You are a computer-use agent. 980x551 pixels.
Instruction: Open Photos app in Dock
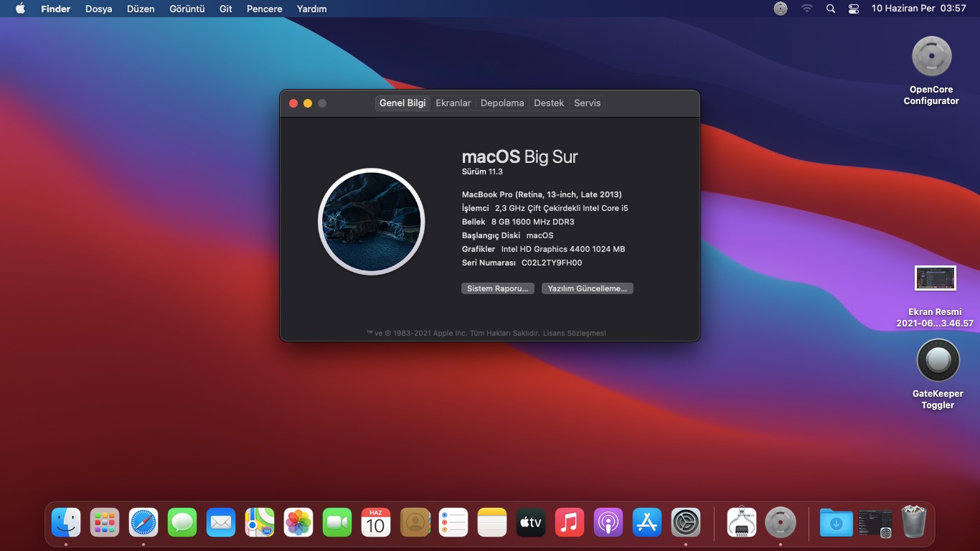coord(298,522)
